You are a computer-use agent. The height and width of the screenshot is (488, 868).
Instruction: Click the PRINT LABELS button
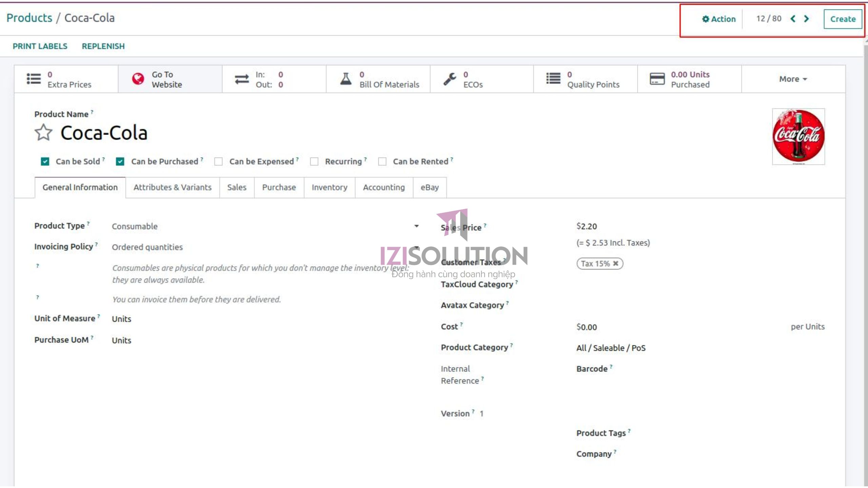[x=40, y=46]
